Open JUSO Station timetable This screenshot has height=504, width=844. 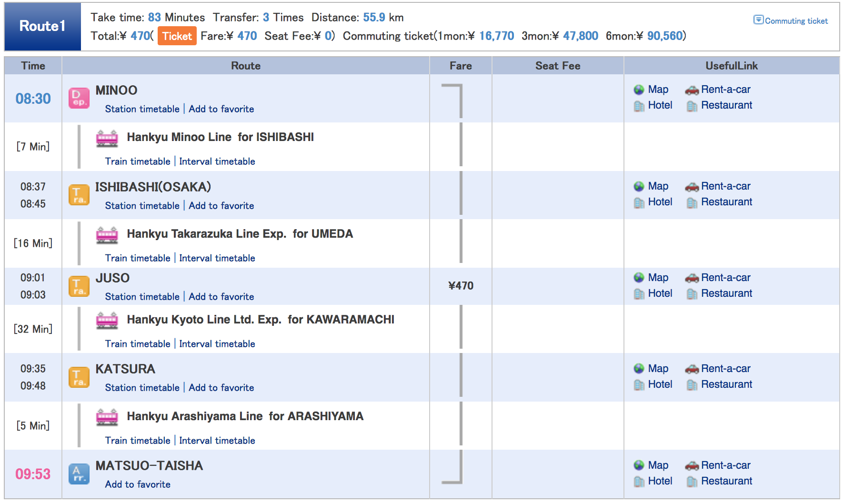click(x=142, y=297)
